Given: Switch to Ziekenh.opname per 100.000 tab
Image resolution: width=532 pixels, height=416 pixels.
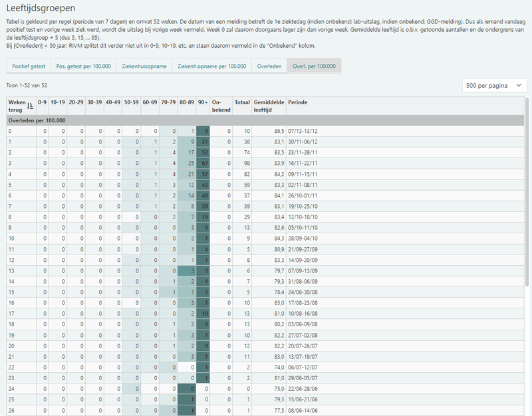Looking at the screenshot, I should (x=211, y=66).
